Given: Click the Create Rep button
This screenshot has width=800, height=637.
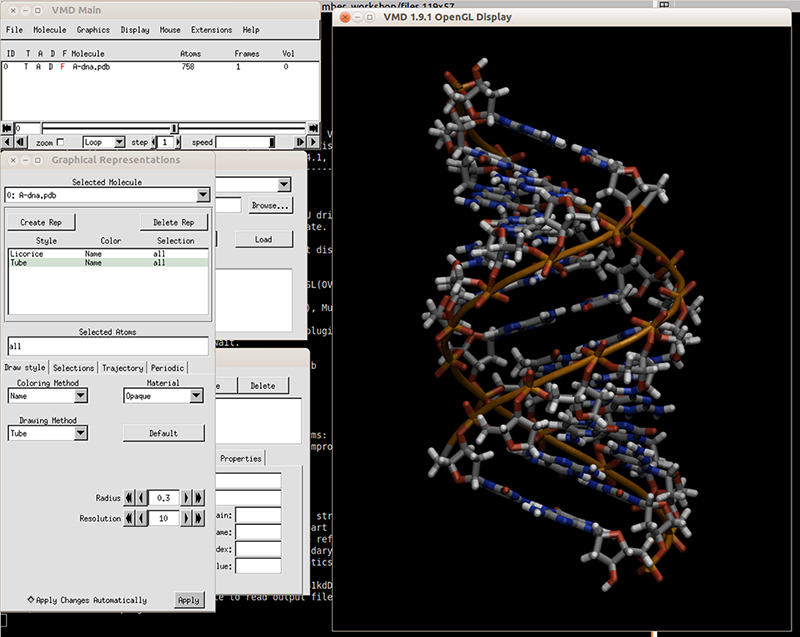Looking at the screenshot, I should pos(42,222).
